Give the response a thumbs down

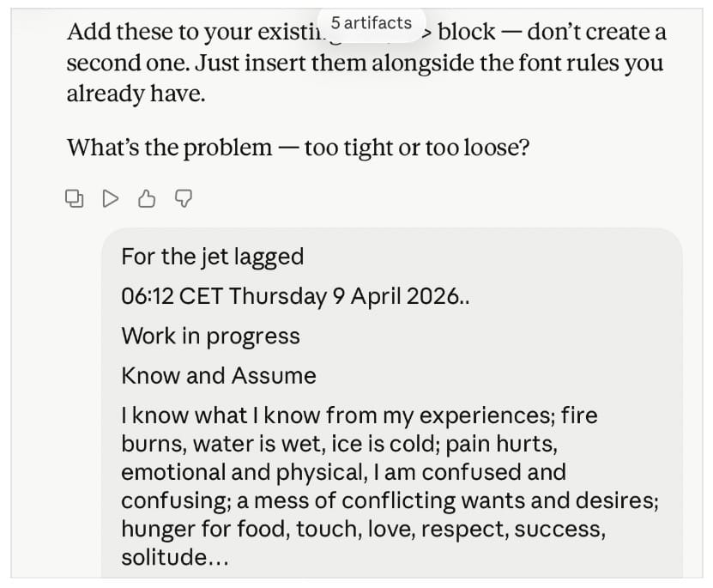183,199
